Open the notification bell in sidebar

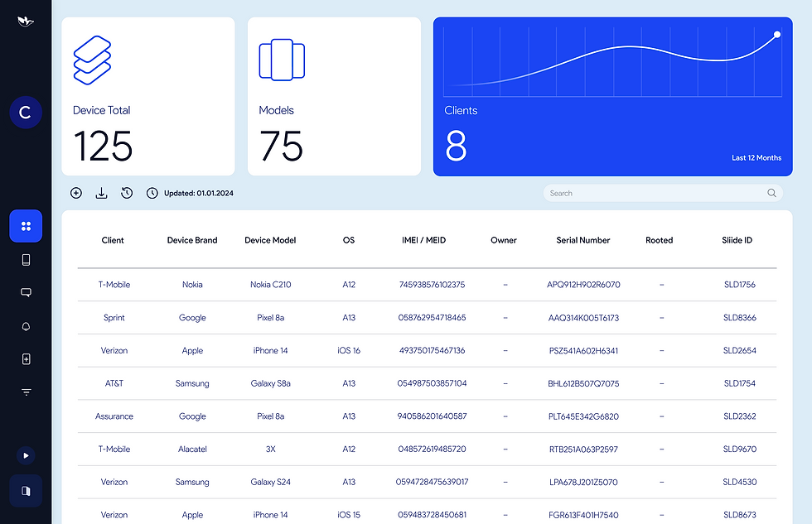click(x=26, y=326)
